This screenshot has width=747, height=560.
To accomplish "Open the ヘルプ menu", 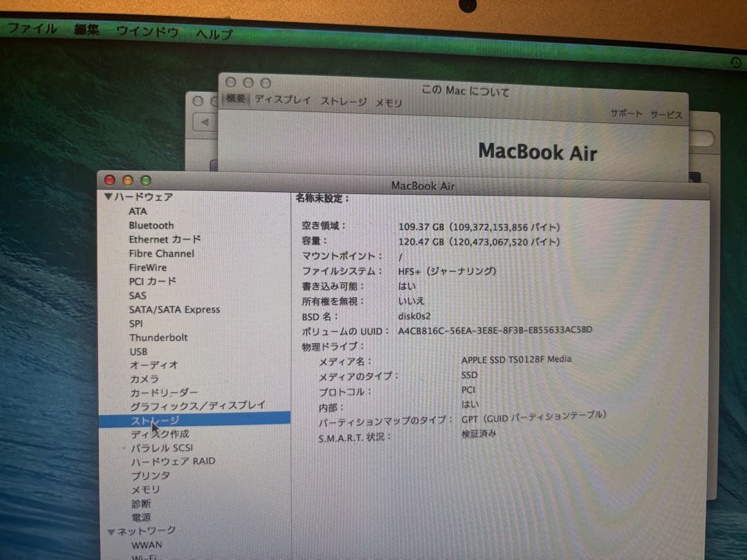I will [214, 35].
